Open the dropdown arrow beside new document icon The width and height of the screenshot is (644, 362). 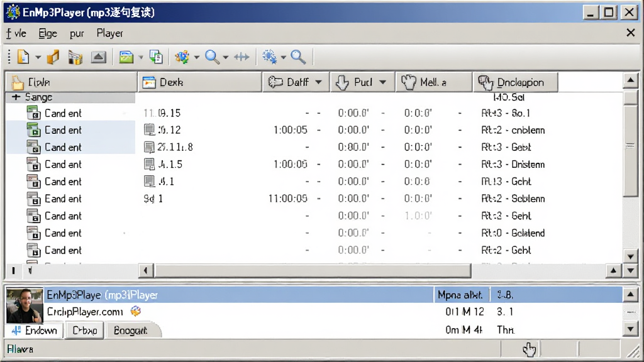click(38, 57)
